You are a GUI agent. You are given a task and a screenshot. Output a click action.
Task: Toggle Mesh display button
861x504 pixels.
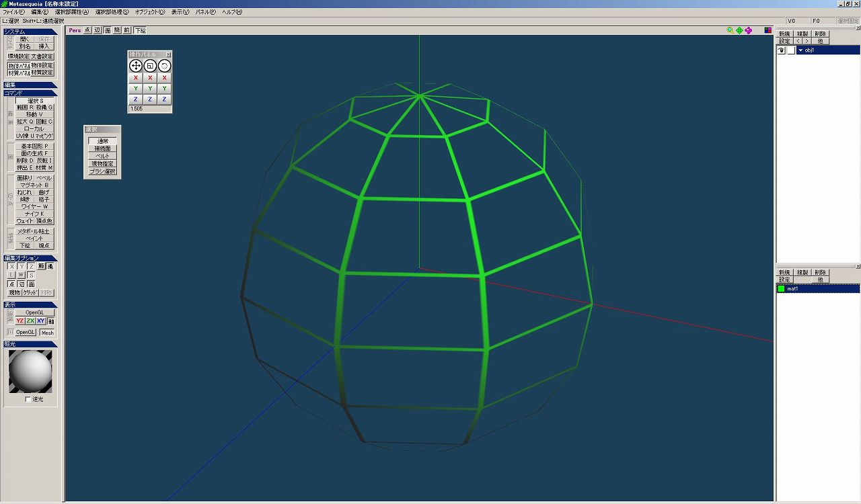[47, 333]
